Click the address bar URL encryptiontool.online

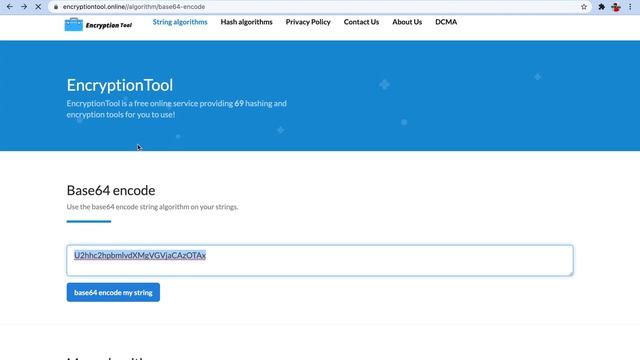(134, 7)
